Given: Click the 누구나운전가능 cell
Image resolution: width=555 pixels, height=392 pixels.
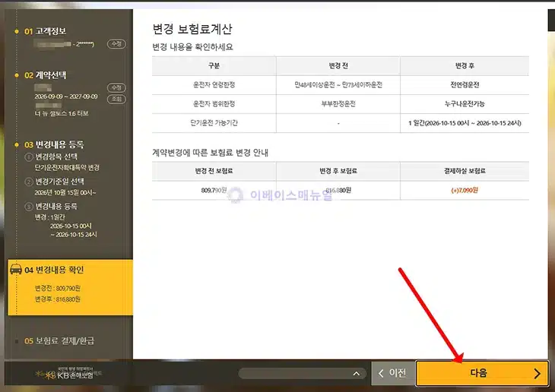Looking at the screenshot, I should (465, 104).
